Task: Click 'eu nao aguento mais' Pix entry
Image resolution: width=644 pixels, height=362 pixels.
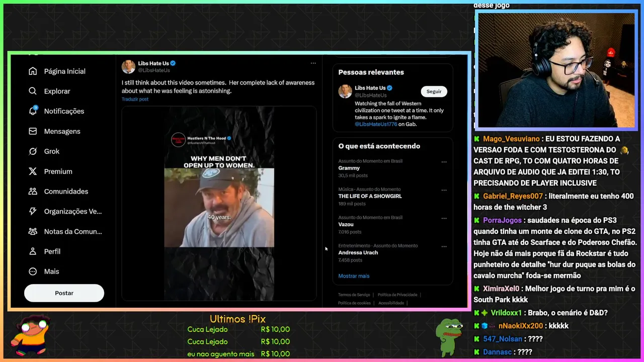Action: 221,354
